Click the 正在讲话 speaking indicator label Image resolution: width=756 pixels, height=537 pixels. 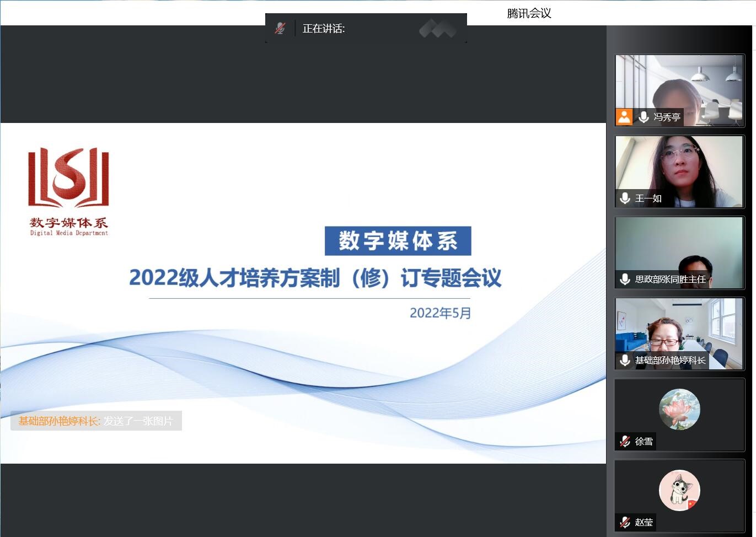pyautogui.click(x=324, y=29)
